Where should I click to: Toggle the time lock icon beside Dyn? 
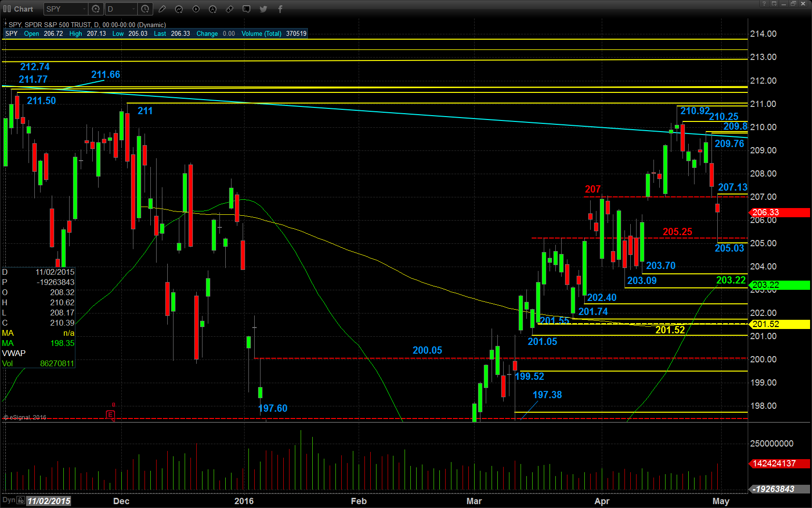21,500
